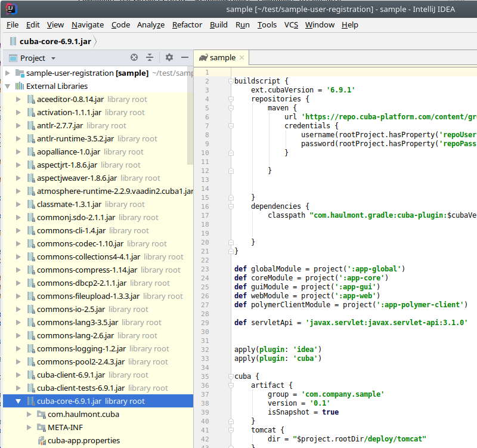
Task: Expand the sample-user-registration project node
Action: (x=8, y=73)
